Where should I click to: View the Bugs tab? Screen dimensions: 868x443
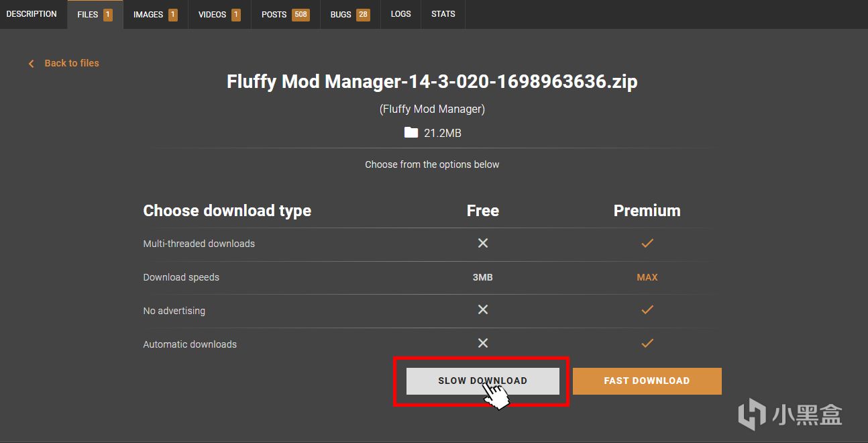[x=350, y=14]
